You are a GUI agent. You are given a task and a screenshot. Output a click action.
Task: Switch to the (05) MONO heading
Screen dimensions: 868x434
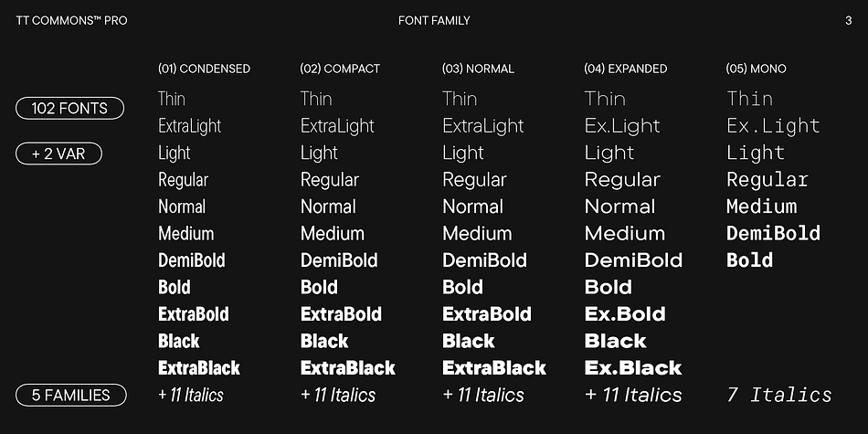tap(757, 69)
